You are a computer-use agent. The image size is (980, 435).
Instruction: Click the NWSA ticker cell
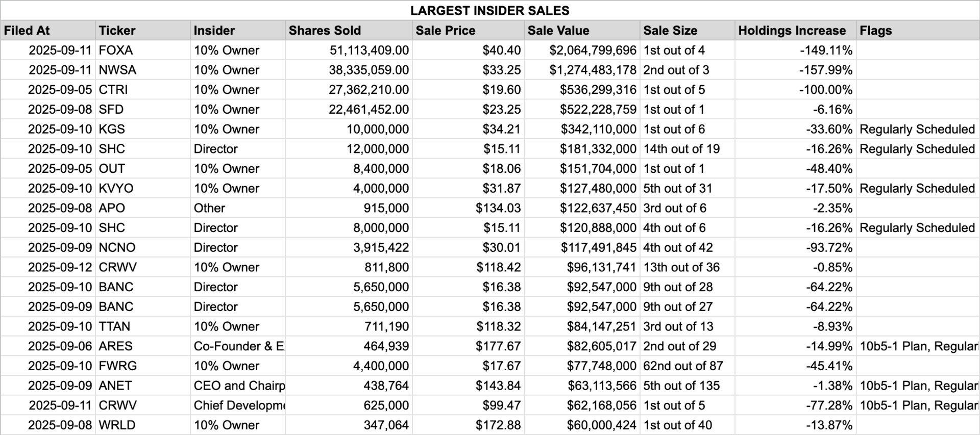143,70
